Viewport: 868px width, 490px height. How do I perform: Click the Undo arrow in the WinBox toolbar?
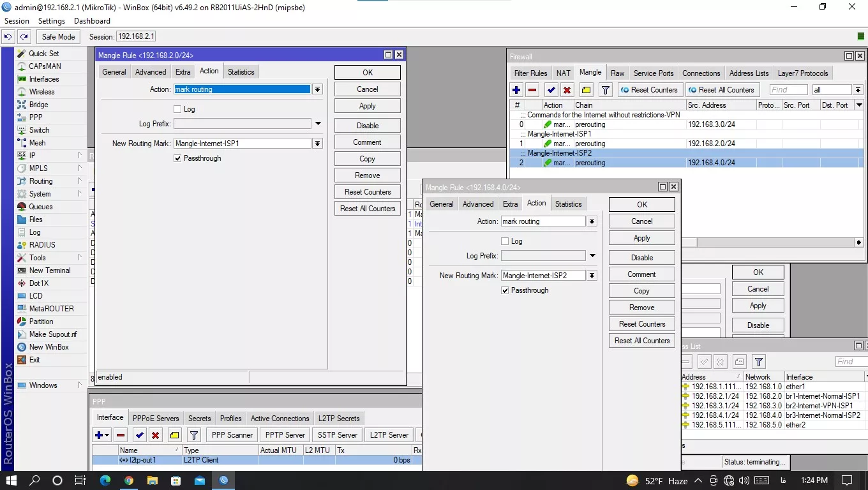point(8,37)
